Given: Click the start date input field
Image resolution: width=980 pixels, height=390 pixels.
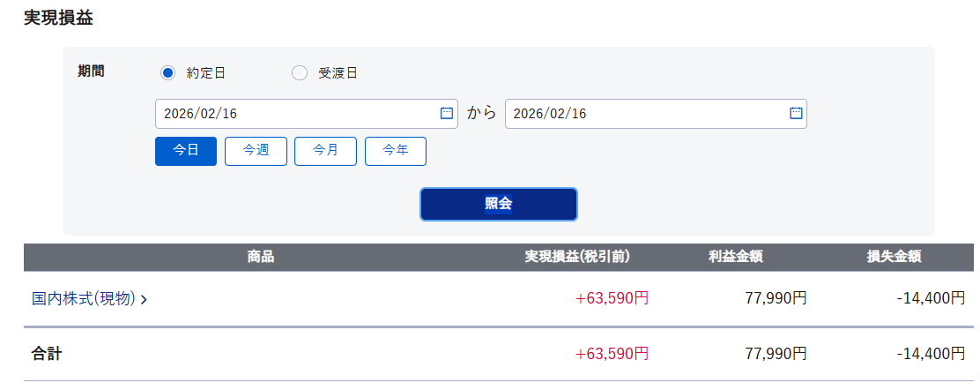Looking at the screenshot, I should coord(295,114).
